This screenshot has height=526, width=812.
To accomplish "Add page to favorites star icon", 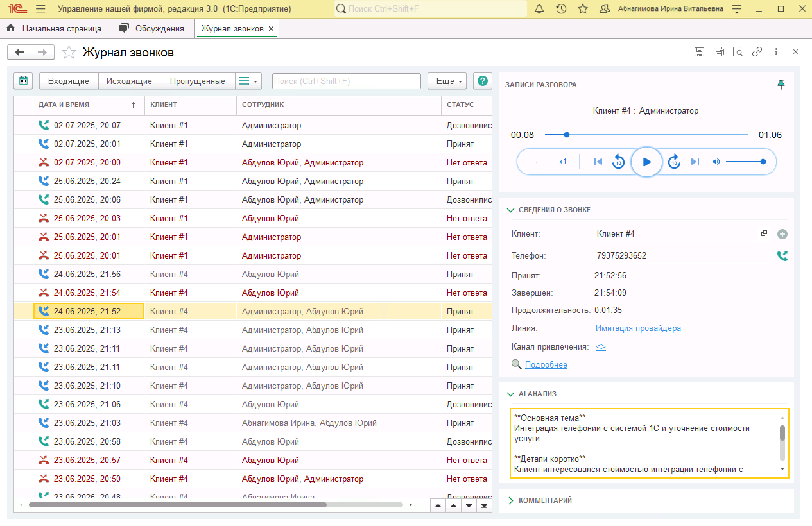I will [69, 53].
